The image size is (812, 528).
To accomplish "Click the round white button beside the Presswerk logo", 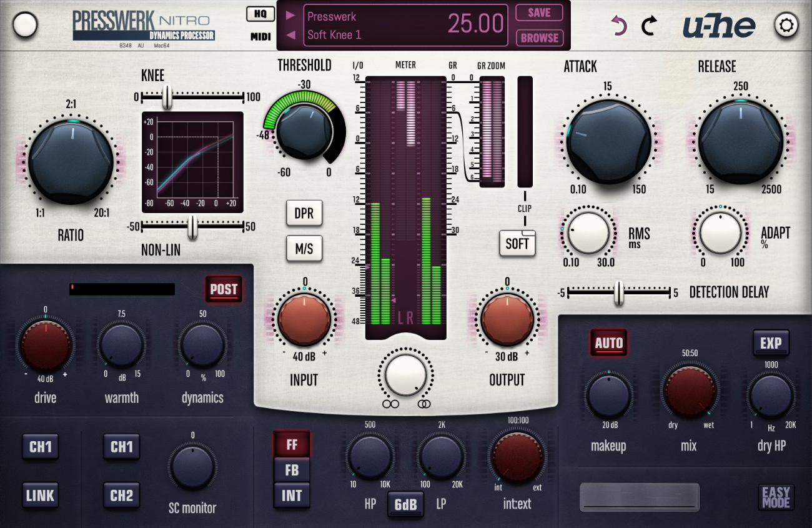I will coord(25,25).
